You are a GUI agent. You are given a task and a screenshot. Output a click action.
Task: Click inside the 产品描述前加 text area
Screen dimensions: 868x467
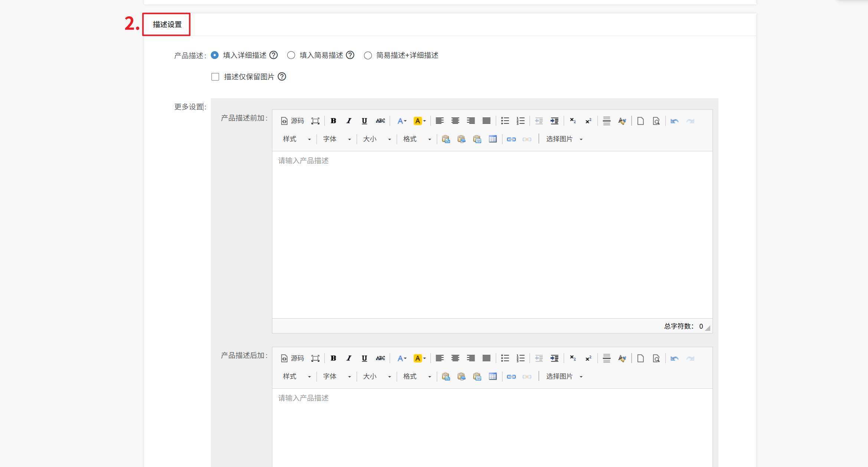coord(492,234)
